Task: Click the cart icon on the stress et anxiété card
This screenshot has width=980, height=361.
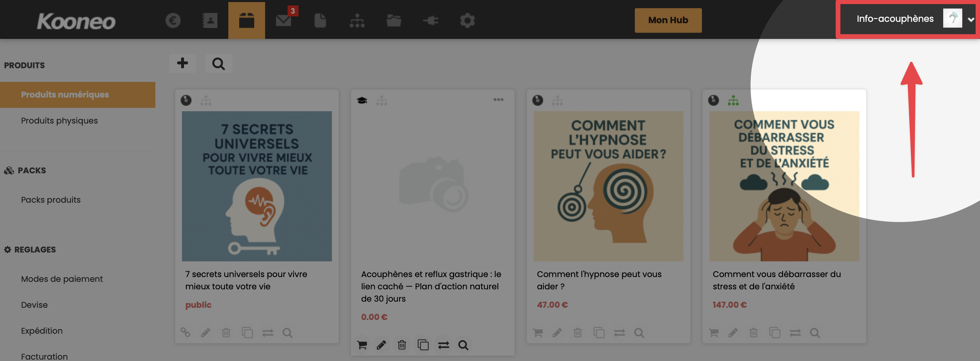Action: pos(713,332)
